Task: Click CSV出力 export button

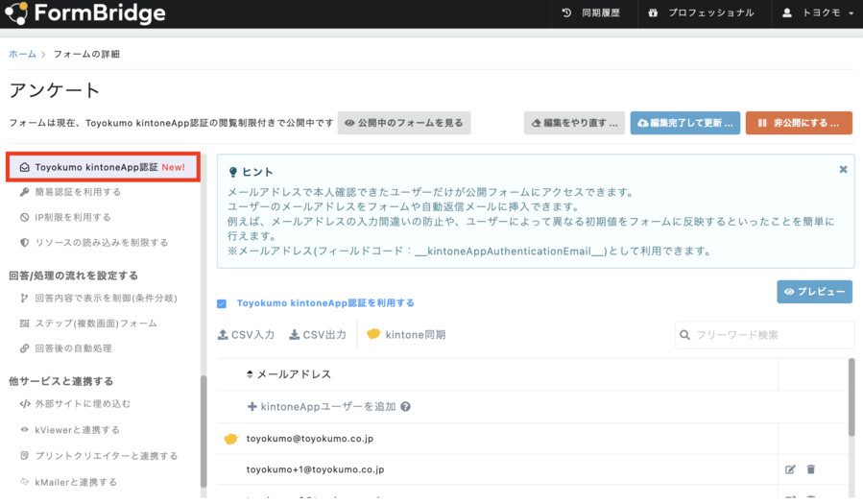Action: point(318,334)
